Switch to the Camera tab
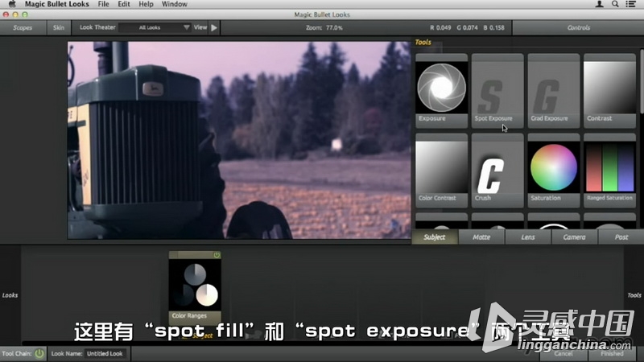644x362 pixels. (574, 237)
